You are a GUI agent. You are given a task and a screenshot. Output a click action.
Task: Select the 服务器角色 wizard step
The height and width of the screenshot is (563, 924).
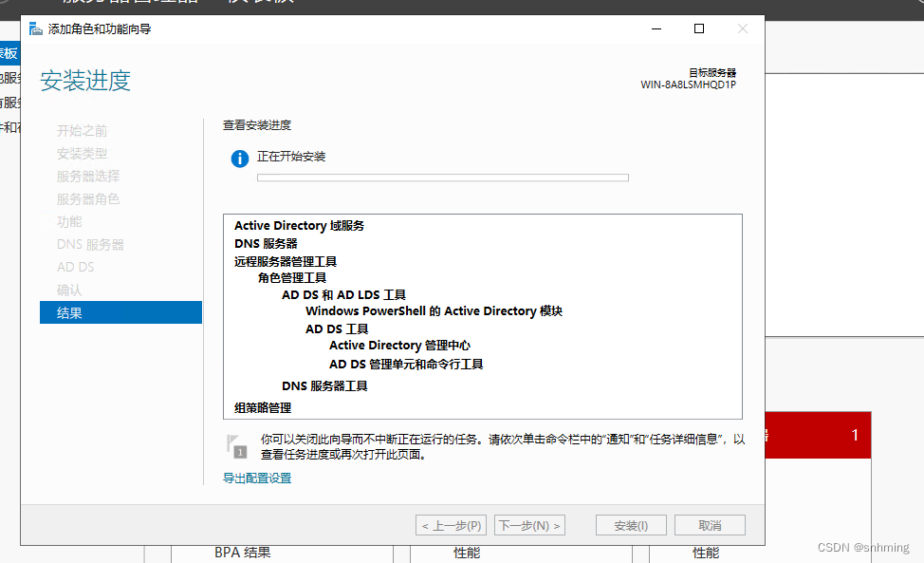88,199
